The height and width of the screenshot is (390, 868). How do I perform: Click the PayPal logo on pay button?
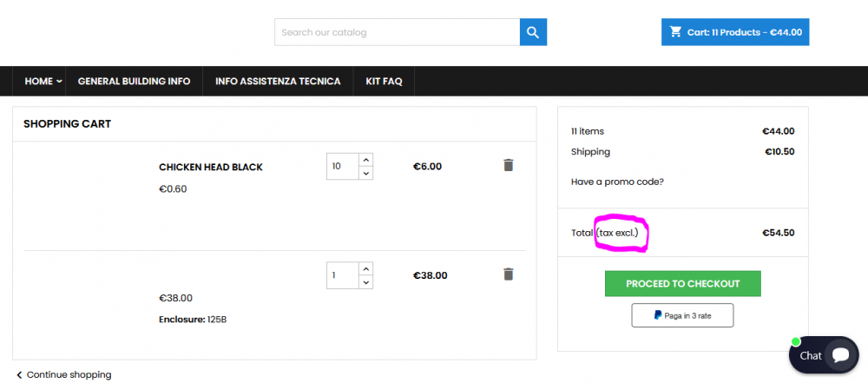pyautogui.click(x=658, y=315)
